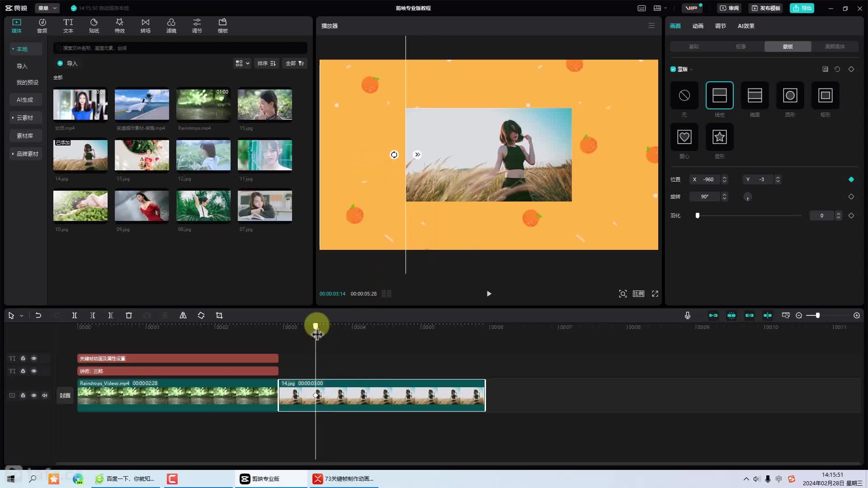The image size is (868, 488).
Task: Mute the main video track audio
Action: (x=45, y=395)
